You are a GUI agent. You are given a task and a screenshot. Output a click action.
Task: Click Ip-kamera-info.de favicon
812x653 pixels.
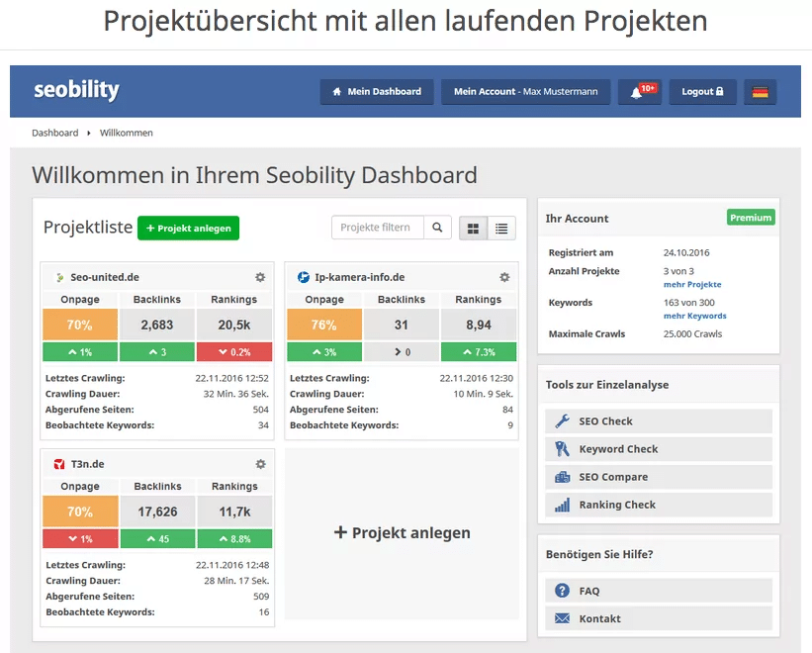point(304,277)
